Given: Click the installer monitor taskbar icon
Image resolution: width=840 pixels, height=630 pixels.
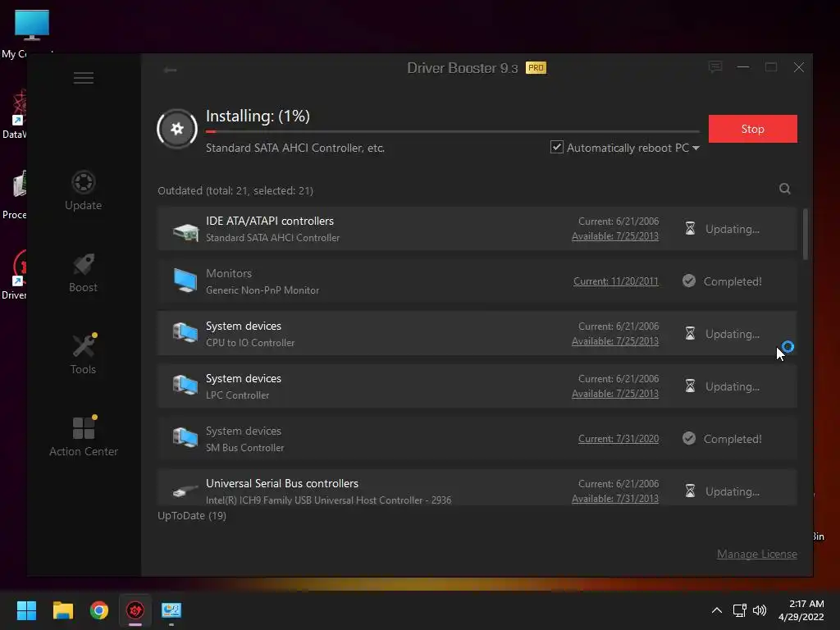Looking at the screenshot, I should pos(171,610).
